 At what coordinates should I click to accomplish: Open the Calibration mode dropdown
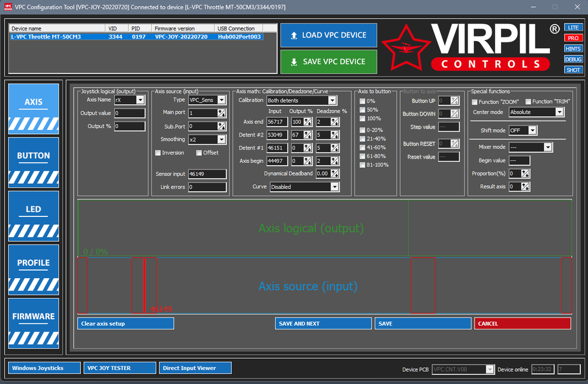(332, 101)
